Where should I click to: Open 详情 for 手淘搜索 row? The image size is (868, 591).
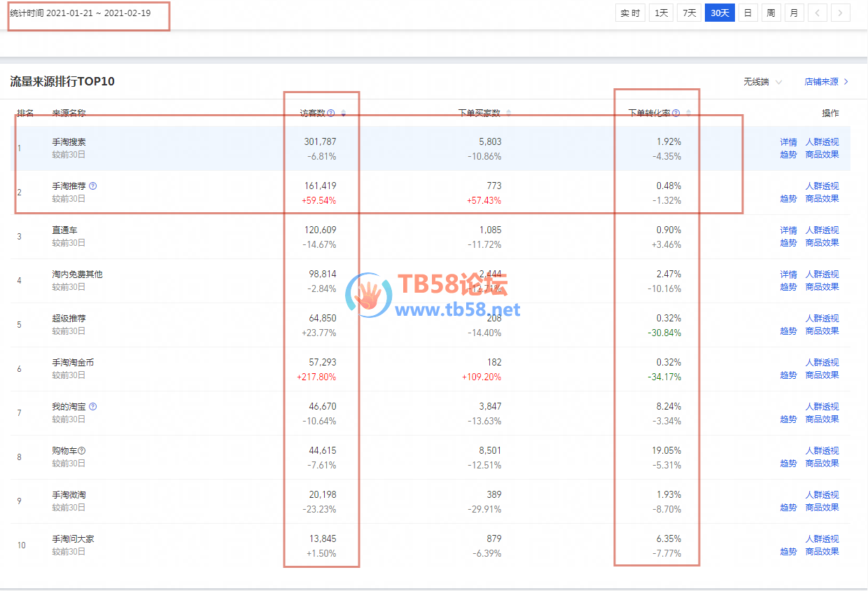tap(788, 142)
